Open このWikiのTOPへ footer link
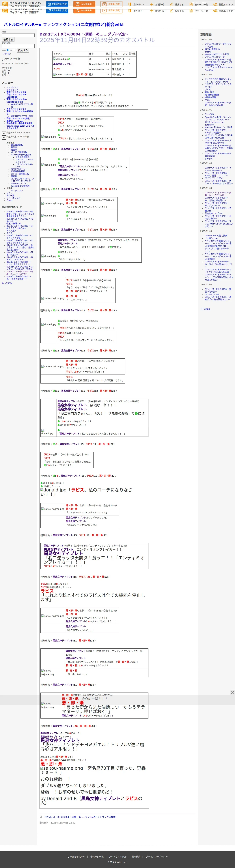The width and height of the screenshot is (235, 868). click(x=76, y=856)
